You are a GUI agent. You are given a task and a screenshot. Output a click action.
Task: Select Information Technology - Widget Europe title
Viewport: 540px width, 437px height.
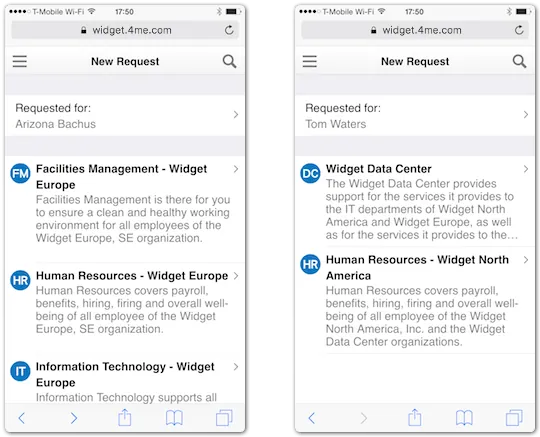click(x=125, y=374)
